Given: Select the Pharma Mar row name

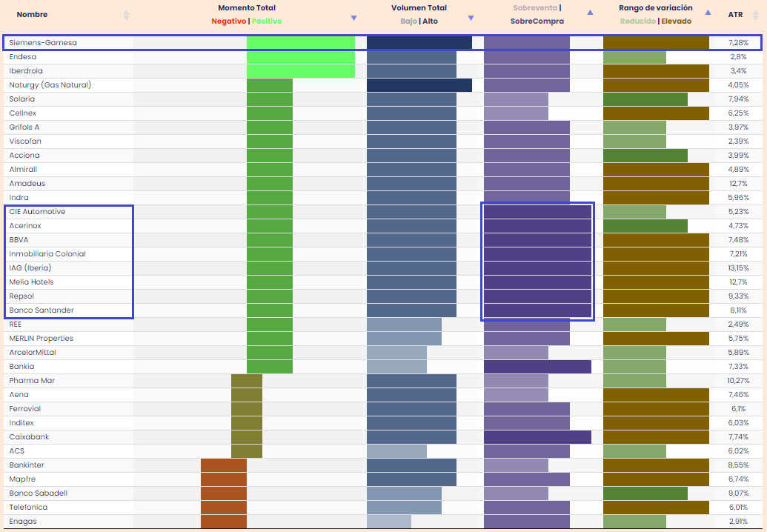Looking at the screenshot, I should [32, 380].
